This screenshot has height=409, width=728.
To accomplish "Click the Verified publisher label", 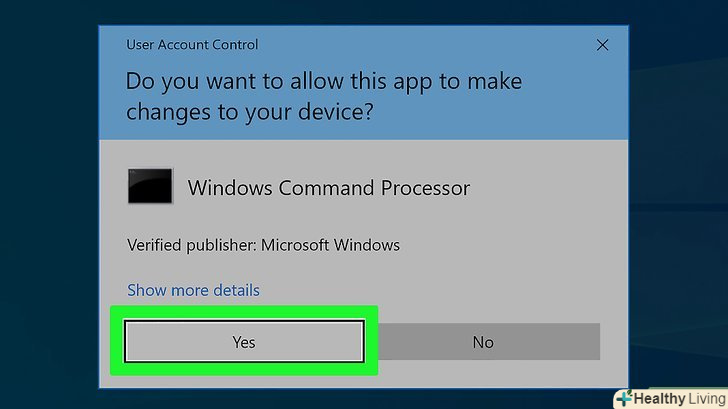I will (x=193, y=245).
